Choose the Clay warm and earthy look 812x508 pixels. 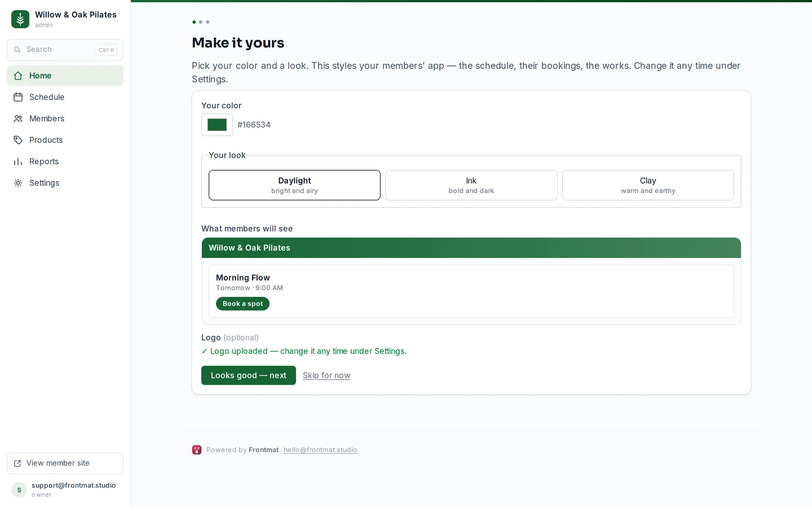(x=648, y=185)
